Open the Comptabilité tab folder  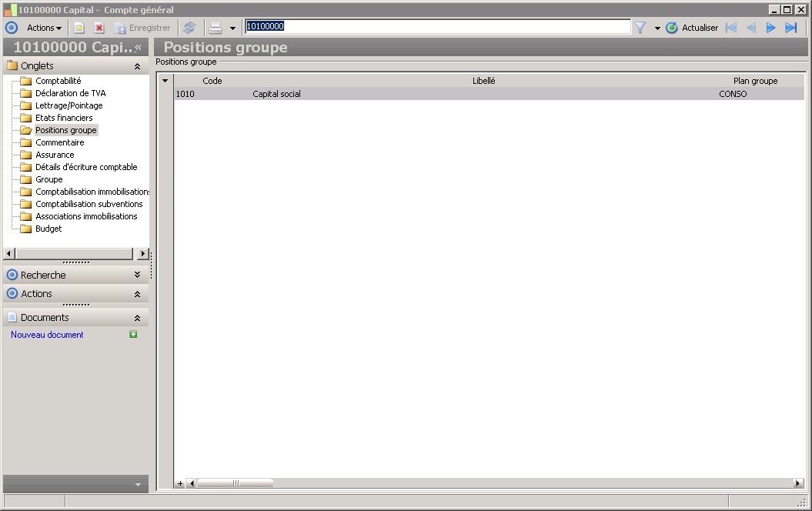[58, 81]
